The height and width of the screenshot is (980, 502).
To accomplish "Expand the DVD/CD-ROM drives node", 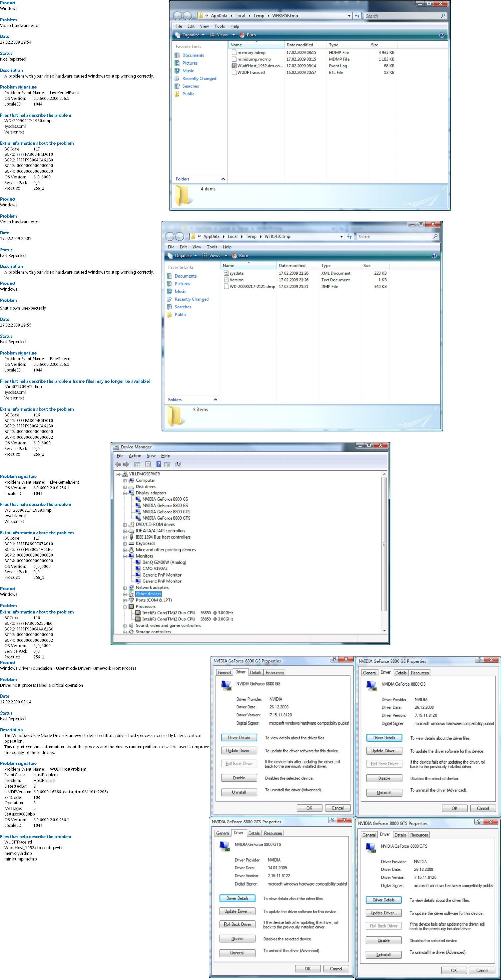I will [125, 525].
